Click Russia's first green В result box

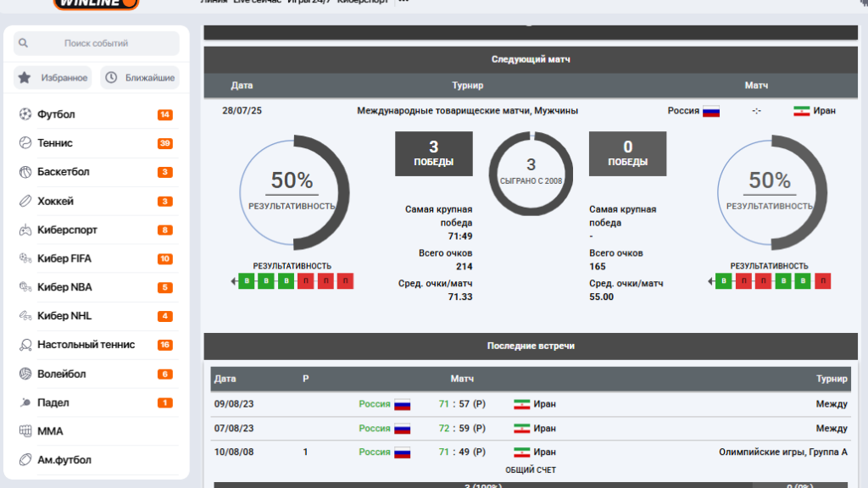tap(247, 281)
